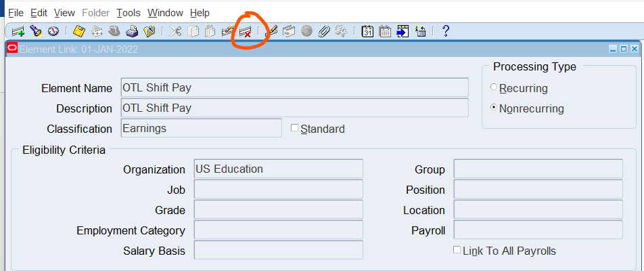Click the Help question mark icon
644x271 pixels.
point(445,31)
